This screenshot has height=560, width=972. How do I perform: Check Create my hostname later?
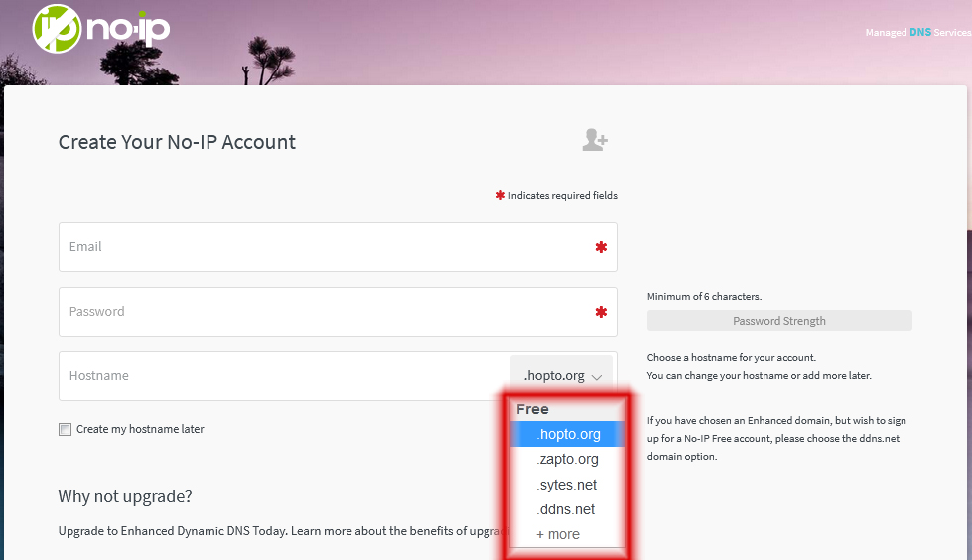point(66,429)
